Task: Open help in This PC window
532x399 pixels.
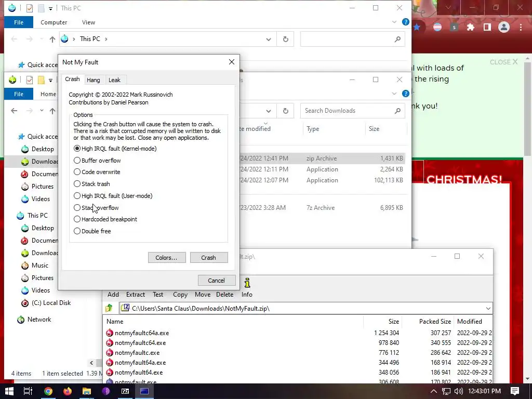Action: click(x=405, y=22)
